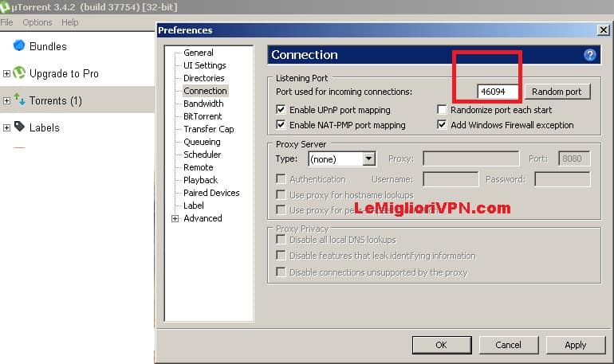The width and height of the screenshot is (614, 364).
Task: Click Upgrade to Pro text
Action: point(64,73)
